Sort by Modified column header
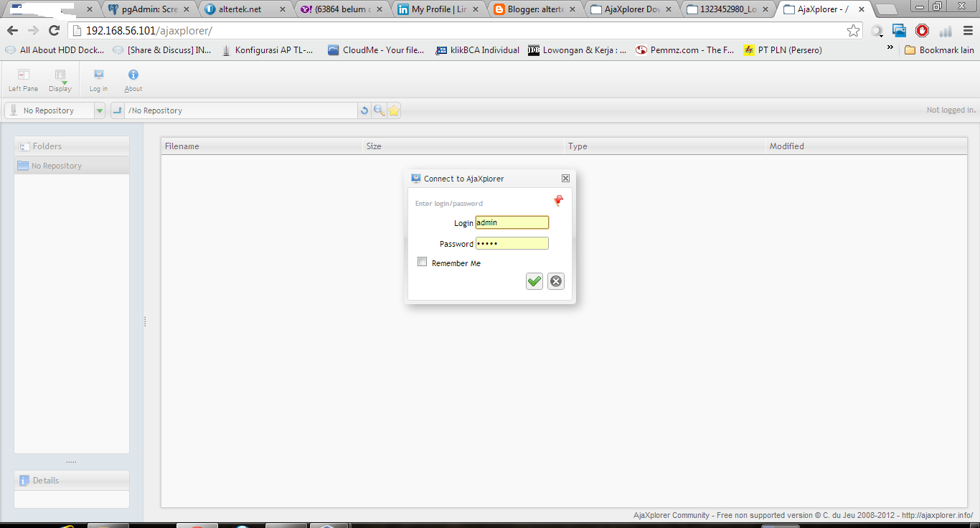Viewport: 980px width, 528px height. tap(867, 146)
